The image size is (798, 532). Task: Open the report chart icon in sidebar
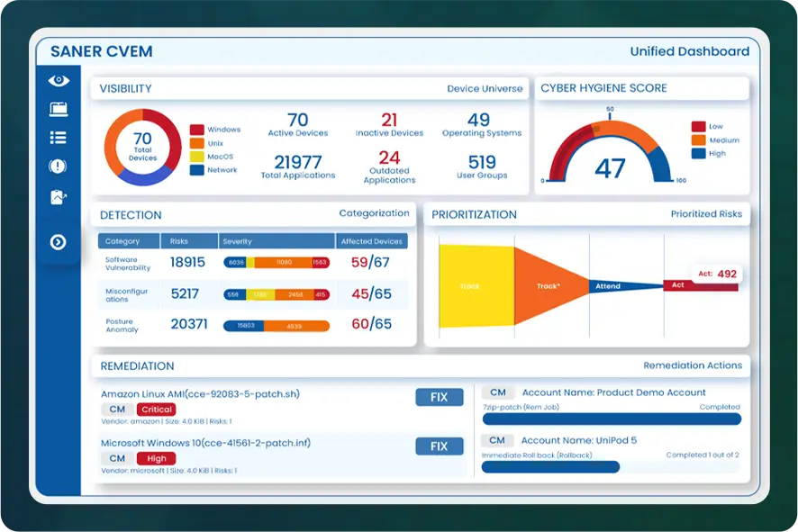59,197
